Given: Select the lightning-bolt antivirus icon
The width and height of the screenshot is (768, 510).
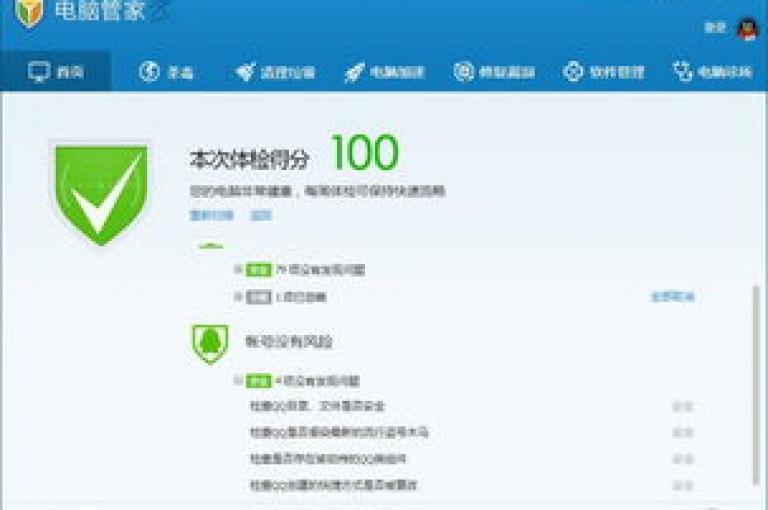Looking at the screenshot, I should pos(149,72).
